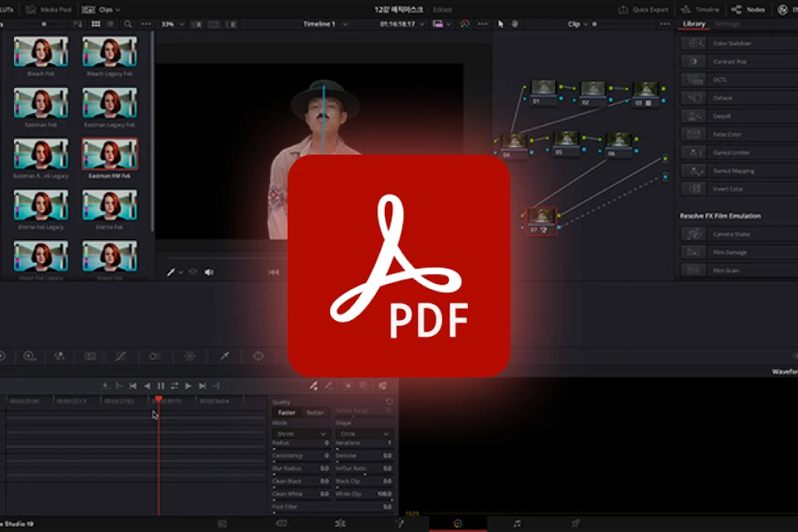This screenshot has width=798, height=532.
Task: Expand the Clips dropdown in top bar
Action: (101, 9)
